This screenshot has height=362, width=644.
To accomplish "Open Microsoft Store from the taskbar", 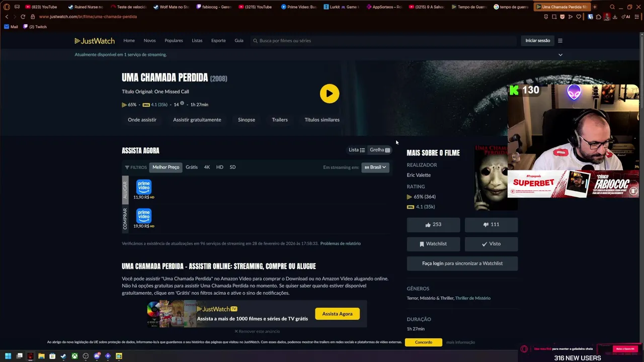I will 52,356.
